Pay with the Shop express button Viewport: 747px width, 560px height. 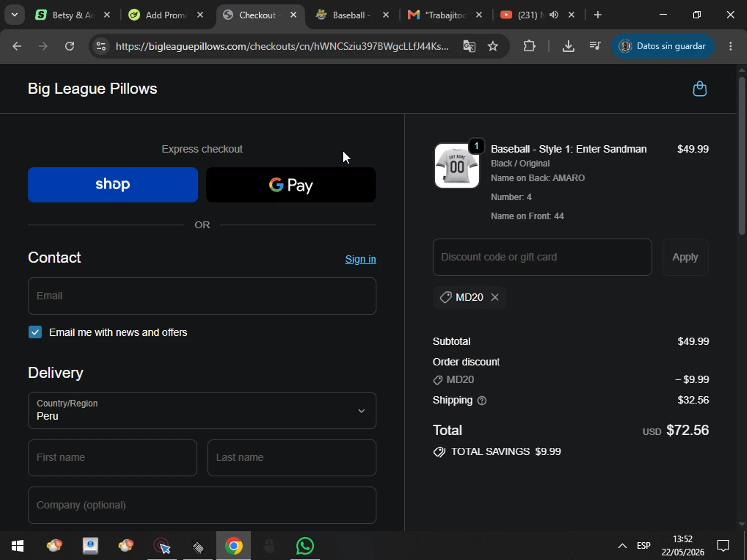113,185
